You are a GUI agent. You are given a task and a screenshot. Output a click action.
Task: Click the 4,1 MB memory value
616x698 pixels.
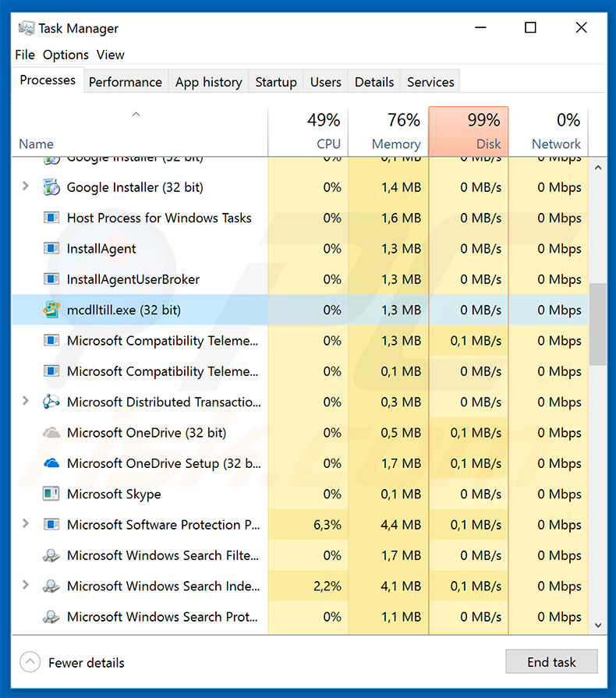(x=401, y=586)
